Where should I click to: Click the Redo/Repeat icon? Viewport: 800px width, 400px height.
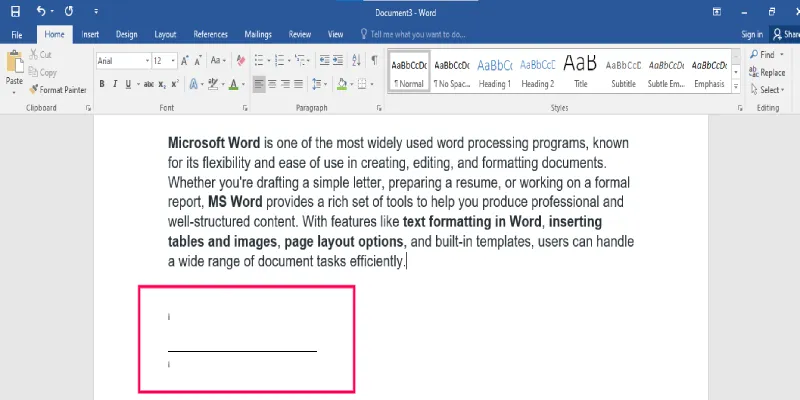[69, 11]
